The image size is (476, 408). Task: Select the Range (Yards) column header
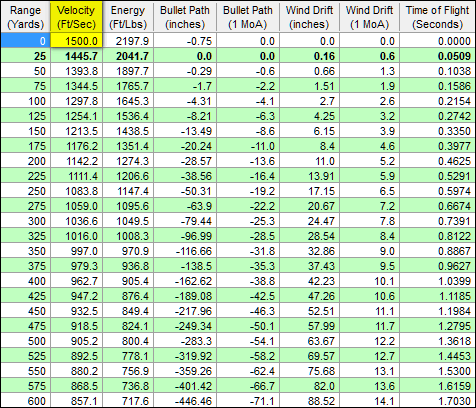tap(26, 17)
